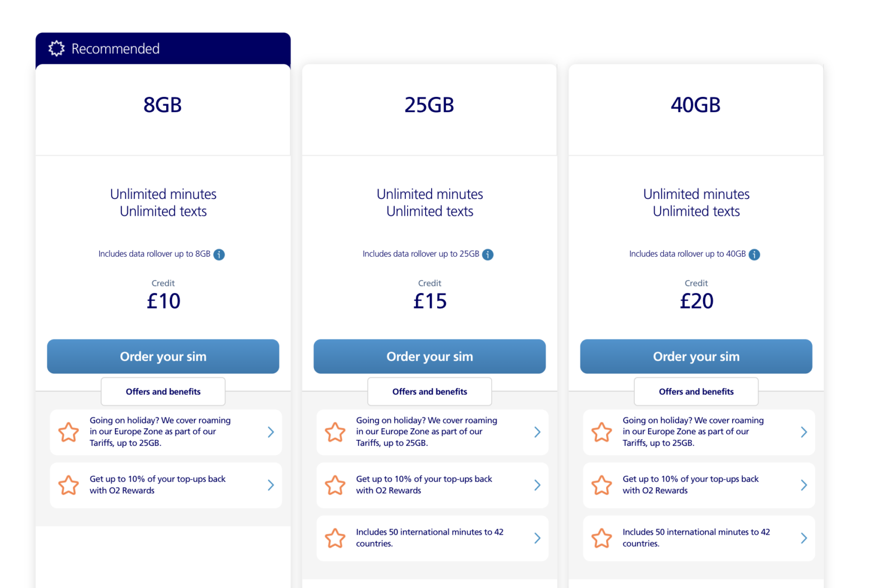Select the star icon on 40GB roaming offer
Viewport: 872px width, 588px height.
(602, 432)
